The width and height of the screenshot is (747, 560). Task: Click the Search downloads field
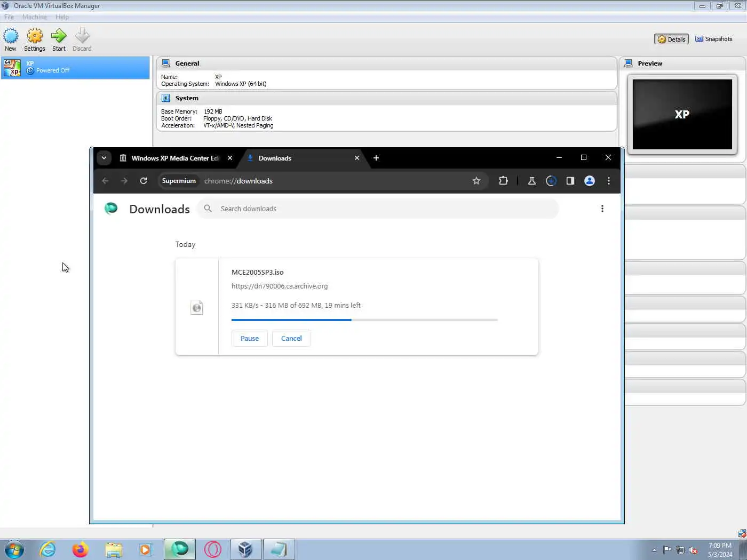click(378, 209)
